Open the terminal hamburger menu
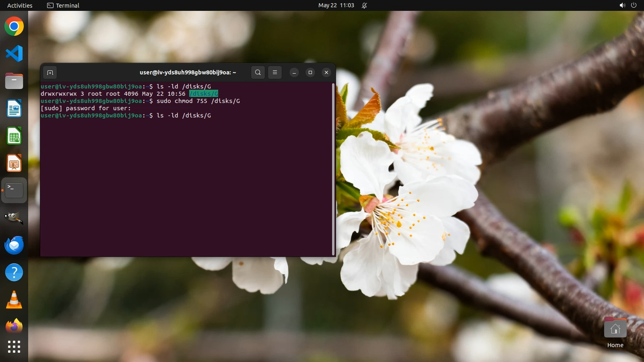644x362 pixels. 275,72
